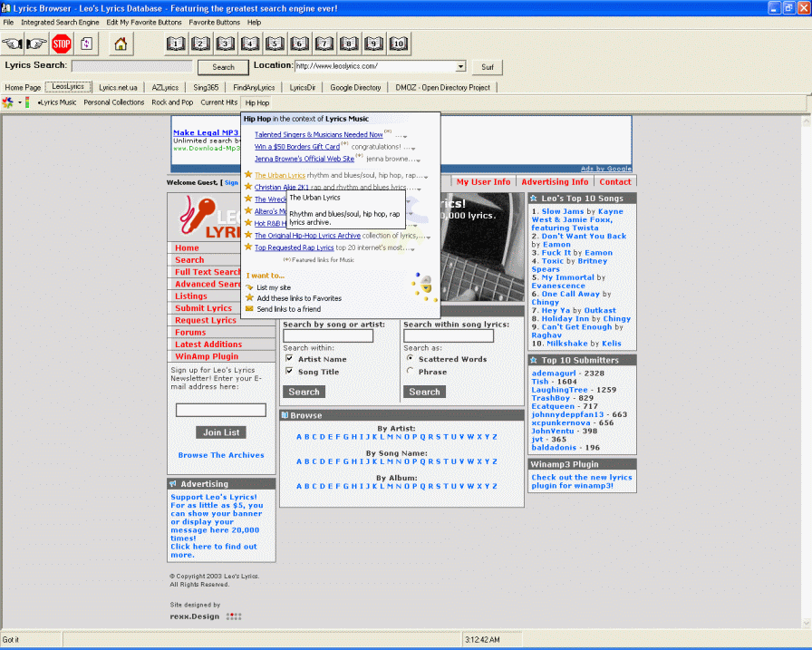The image size is (812, 650).
Task: Open the My User Info link
Action: [x=483, y=182]
